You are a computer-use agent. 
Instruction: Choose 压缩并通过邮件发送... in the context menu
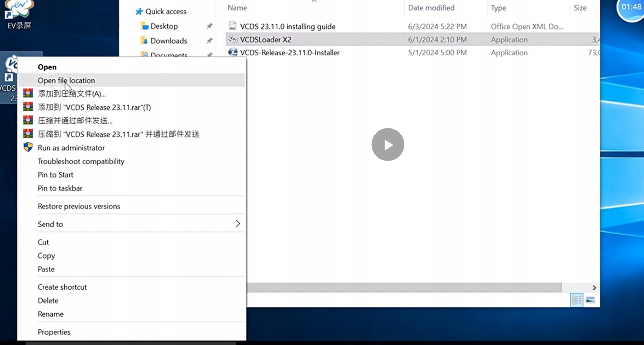[75, 120]
